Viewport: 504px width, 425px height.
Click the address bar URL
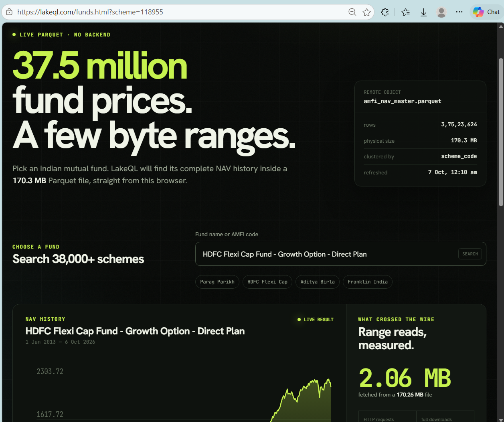[x=90, y=12]
